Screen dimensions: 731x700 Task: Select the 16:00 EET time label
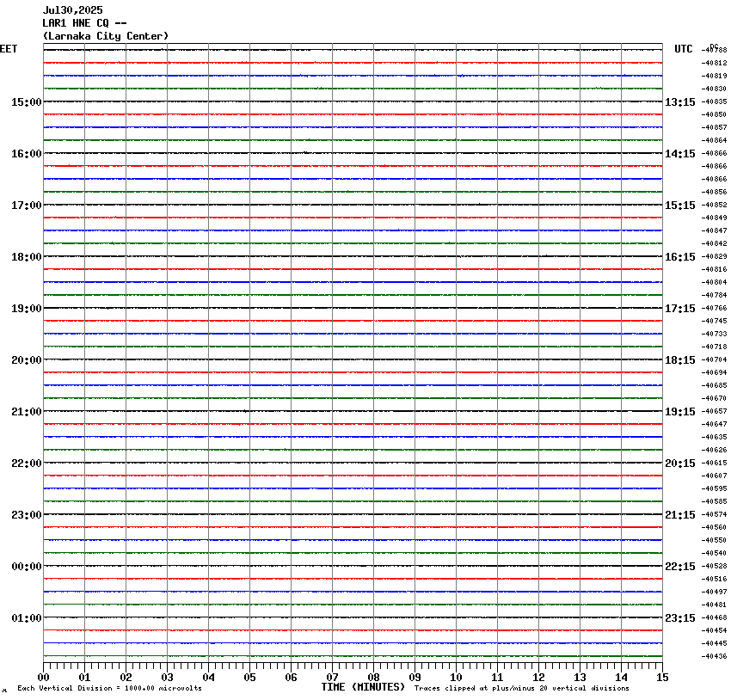tap(27, 154)
